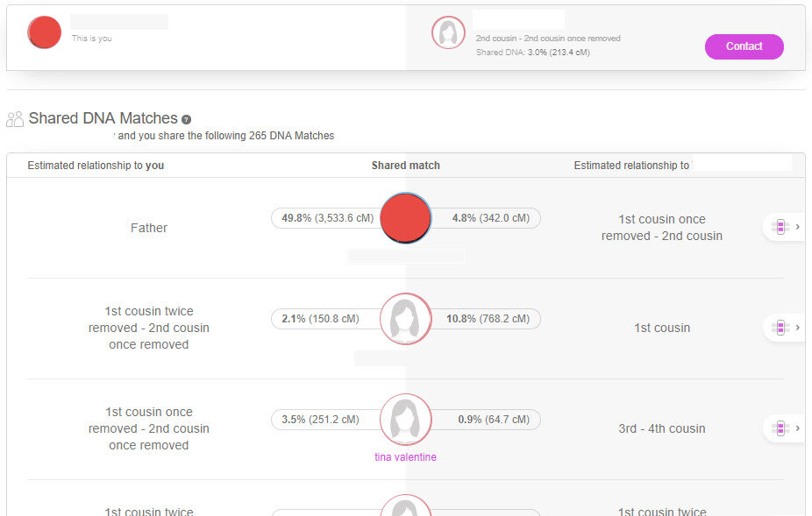Click the 10.8% (768.2 cM) value
Viewport: 812px width, 516px height.
point(488,319)
